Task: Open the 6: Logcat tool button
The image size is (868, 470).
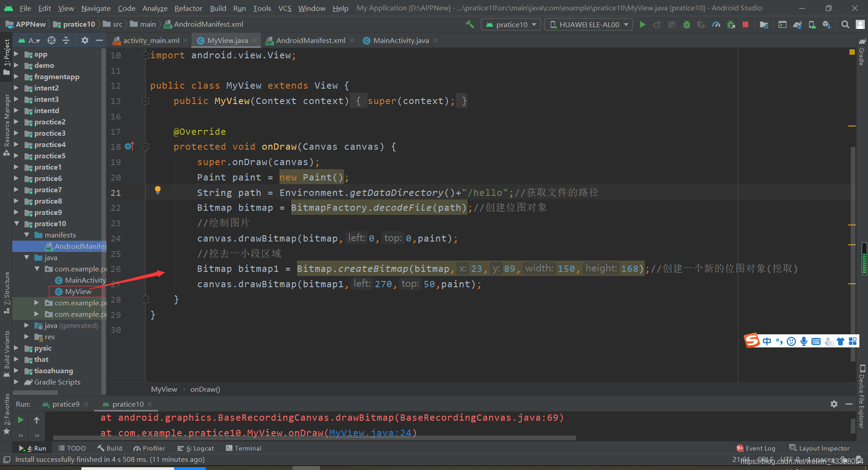Action: [x=195, y=448]
